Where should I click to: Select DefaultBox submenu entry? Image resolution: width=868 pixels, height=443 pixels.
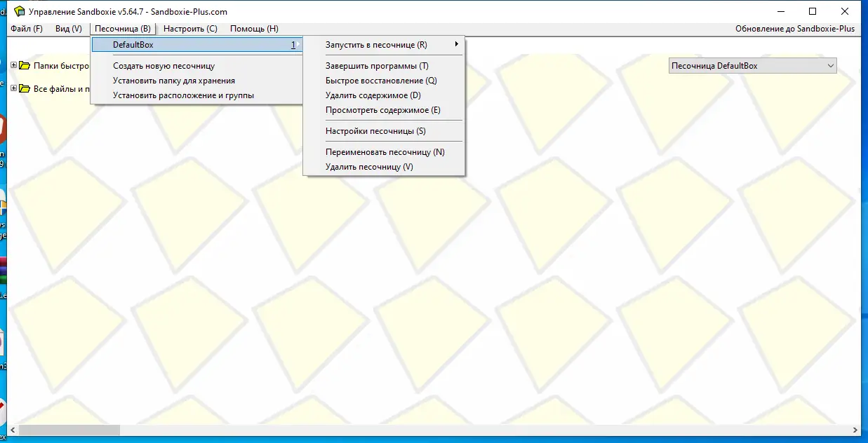coord(196,45)
